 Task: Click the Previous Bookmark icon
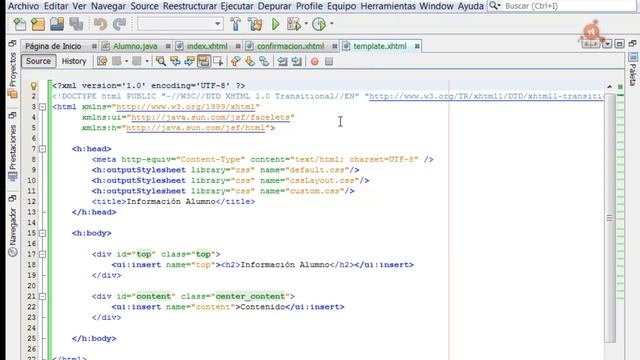(235, 61)
